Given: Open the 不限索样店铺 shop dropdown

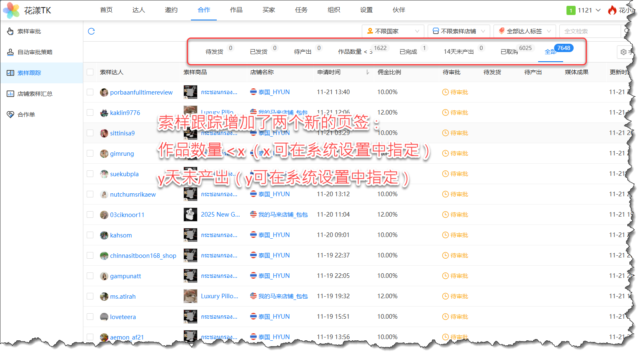Looking at the screenshot, I should [459, 31].
